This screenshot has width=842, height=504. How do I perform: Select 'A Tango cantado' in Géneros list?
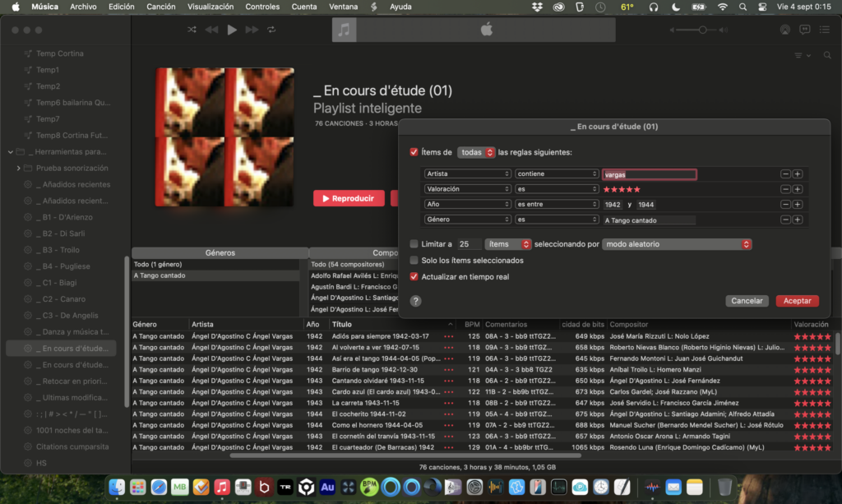[215, 275]
